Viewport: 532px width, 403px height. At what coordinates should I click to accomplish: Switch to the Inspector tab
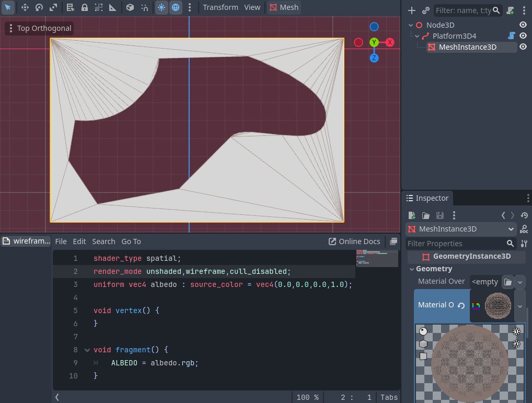(427, 198)
